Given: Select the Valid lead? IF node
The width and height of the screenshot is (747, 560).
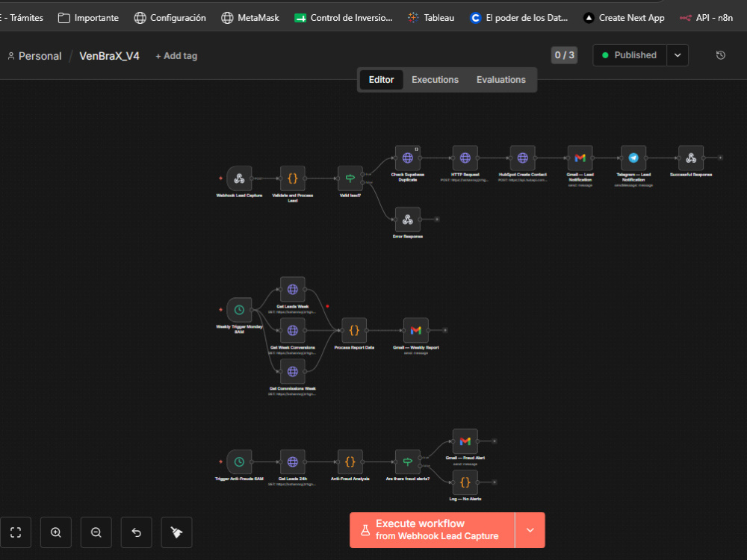Looking at the screenshot, I should (x=350, y=178).
